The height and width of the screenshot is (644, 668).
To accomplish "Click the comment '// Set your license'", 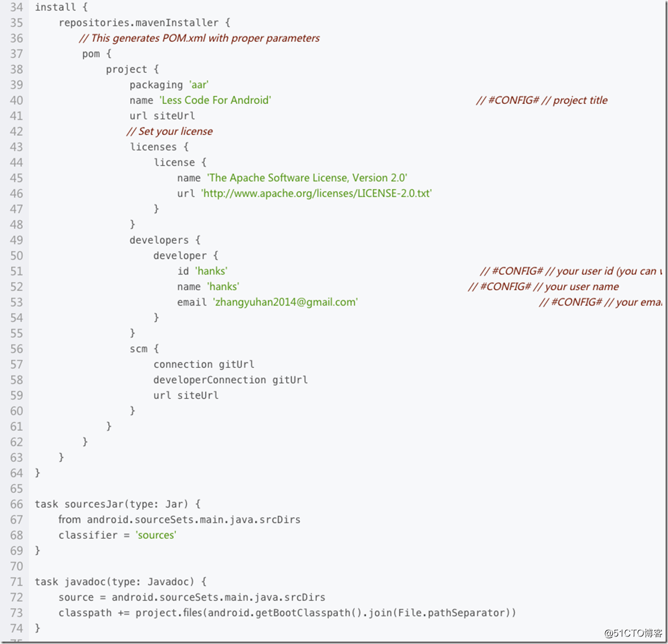I will point(170,131).
